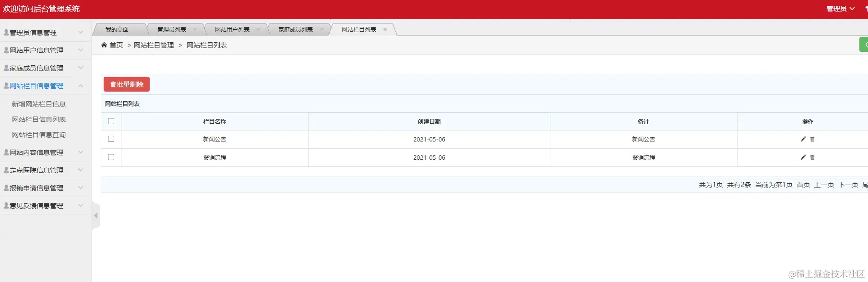Click 下一页 pagination link
Viewport: 868px width, 282px height.
tap(848, 185)
